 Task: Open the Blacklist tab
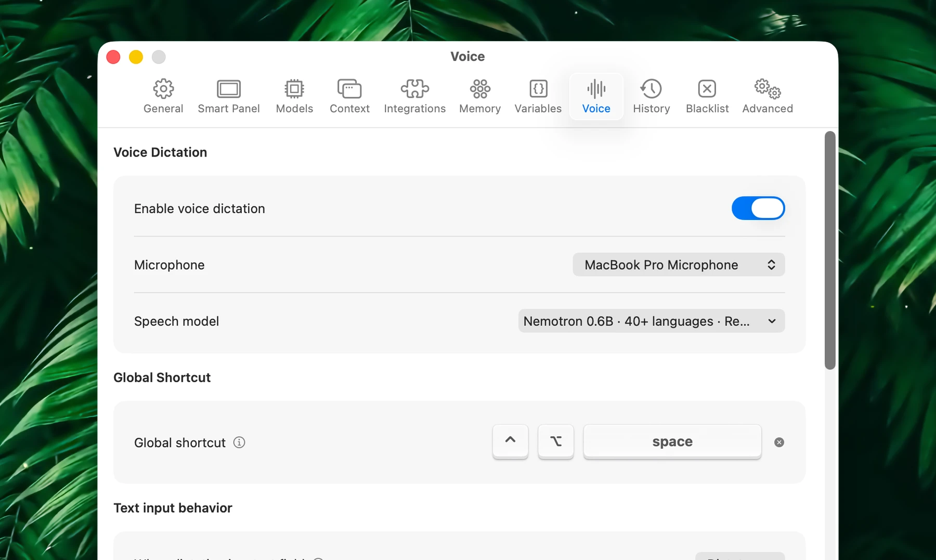(707, 97)
